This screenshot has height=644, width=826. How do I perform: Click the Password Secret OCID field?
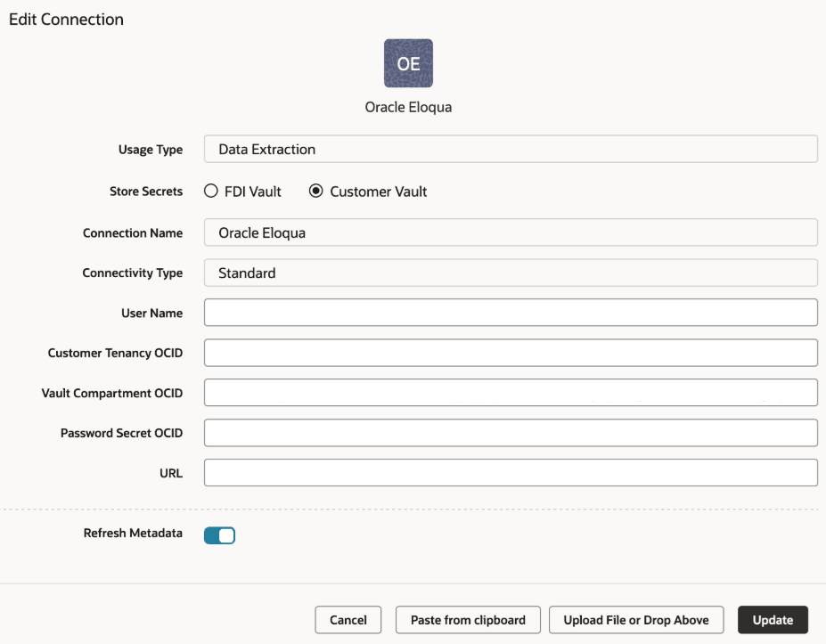coord(511,433)
